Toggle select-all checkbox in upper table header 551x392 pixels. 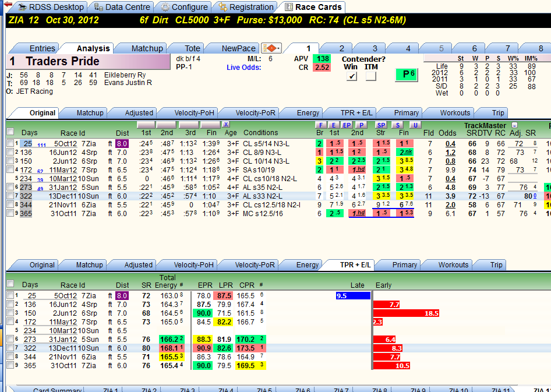tap(10, 132)
